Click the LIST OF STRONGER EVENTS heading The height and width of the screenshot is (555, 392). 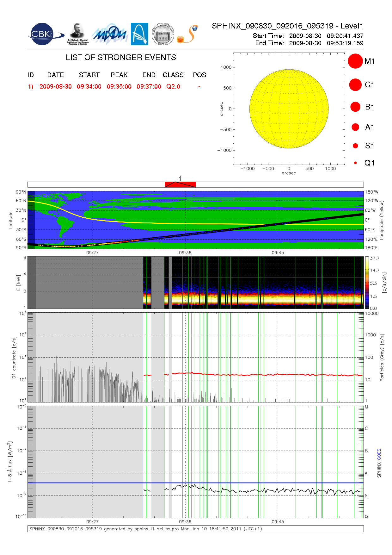[x=121, y=57]
